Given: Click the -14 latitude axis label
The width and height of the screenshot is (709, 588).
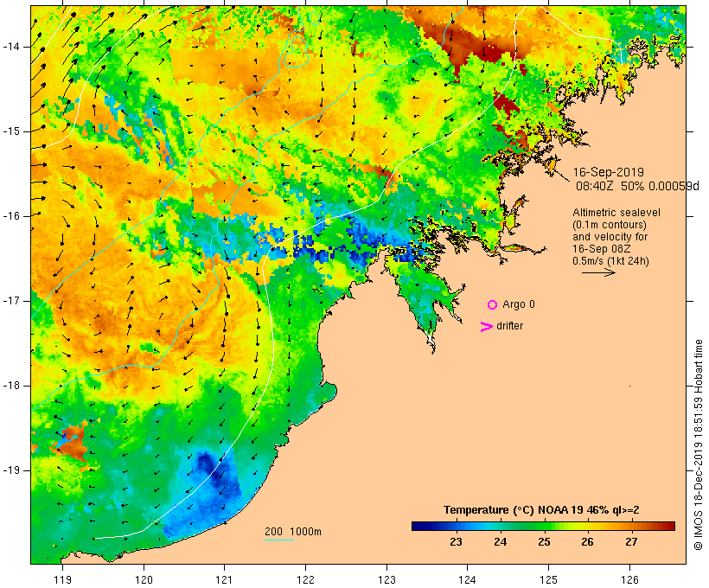Looking at the screenshot, I should [11, 47].
